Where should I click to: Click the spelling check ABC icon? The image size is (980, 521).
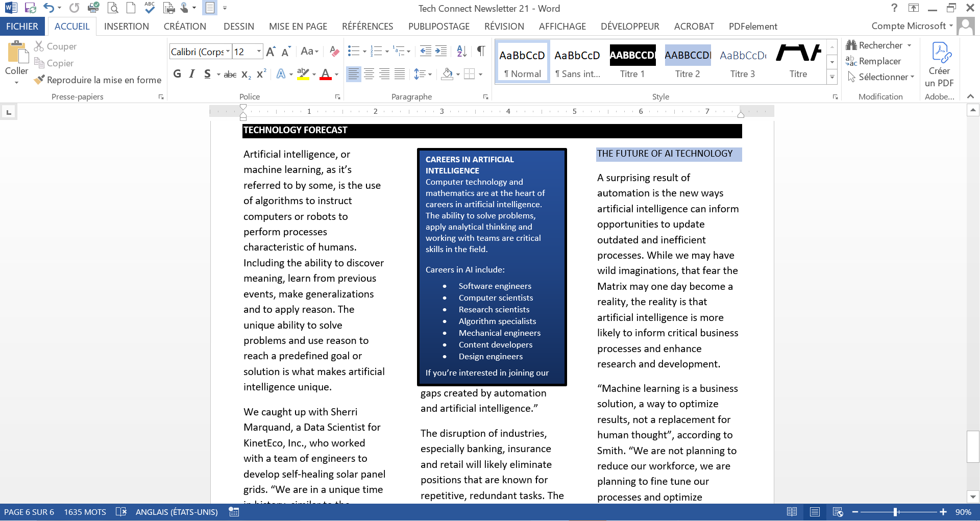coord(150,7)
